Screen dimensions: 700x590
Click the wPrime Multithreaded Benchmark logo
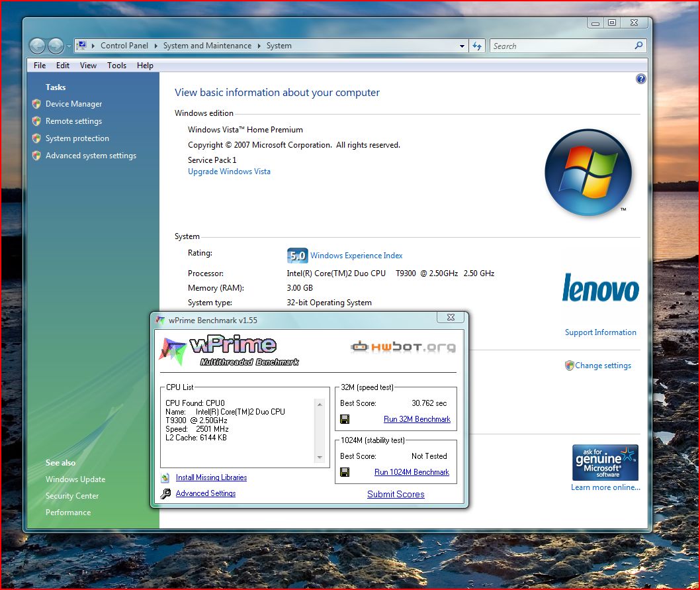[x=230, y=350]
